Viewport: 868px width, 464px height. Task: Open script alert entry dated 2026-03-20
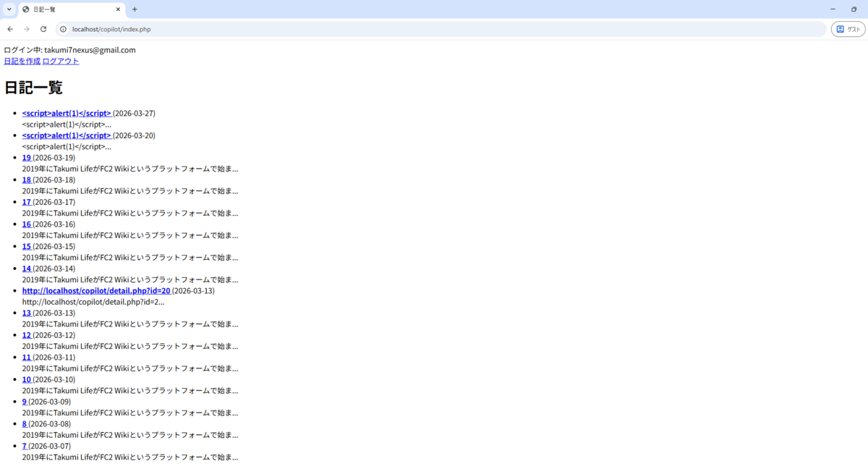click(x=67, y=135)
